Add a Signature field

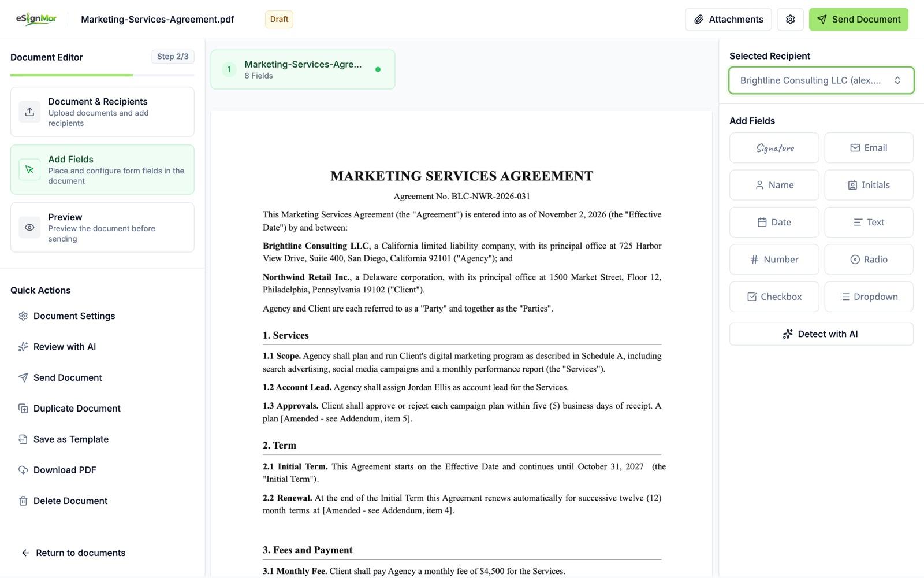click(x=774, y=148)
